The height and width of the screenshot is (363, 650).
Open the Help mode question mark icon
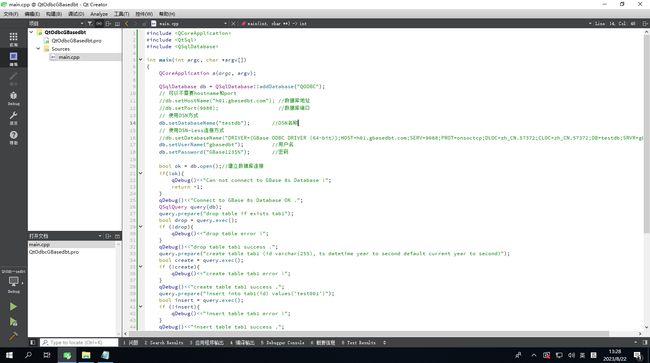[13, 138]
